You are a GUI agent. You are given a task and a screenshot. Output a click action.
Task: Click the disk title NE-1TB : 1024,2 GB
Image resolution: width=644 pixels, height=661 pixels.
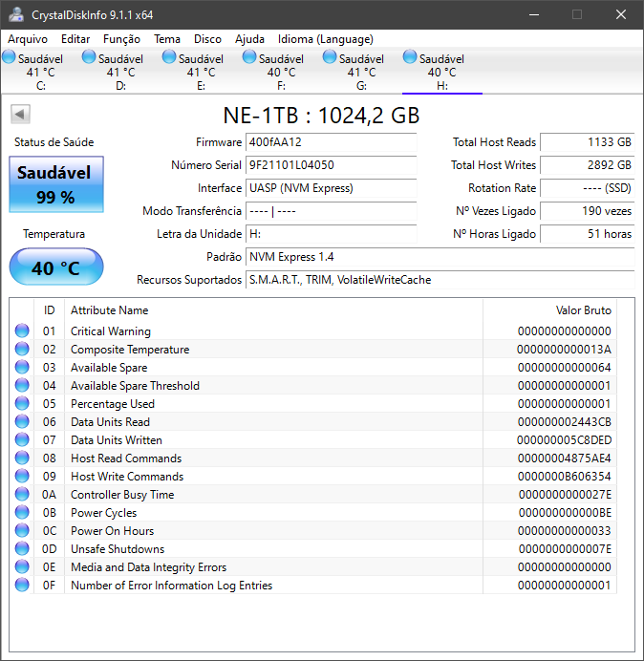point(321,116)
